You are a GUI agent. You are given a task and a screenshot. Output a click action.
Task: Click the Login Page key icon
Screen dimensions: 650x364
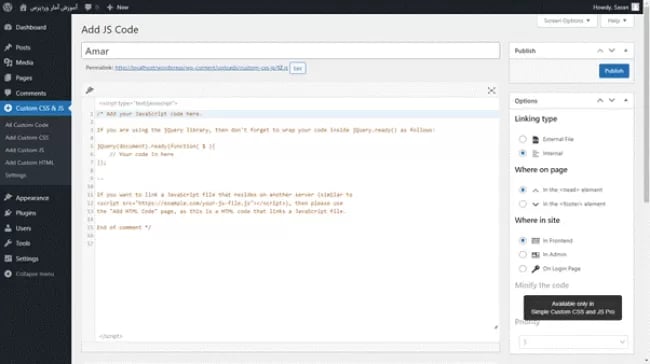click(x=536, y=269)
